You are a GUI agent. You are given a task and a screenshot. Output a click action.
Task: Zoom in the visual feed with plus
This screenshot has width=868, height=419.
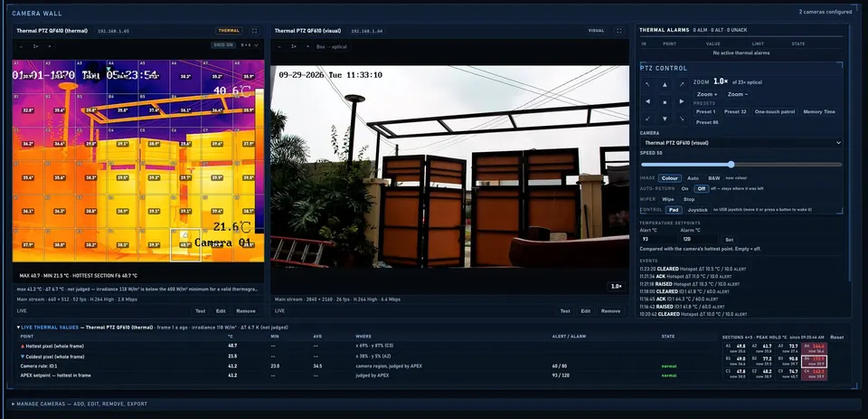point(307,46)
